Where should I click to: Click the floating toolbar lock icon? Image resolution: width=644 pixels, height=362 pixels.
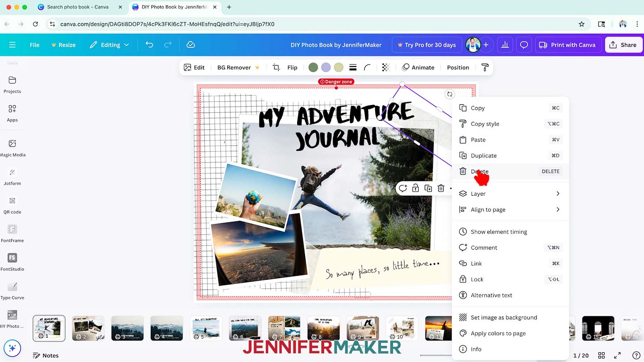pos(415,188)
